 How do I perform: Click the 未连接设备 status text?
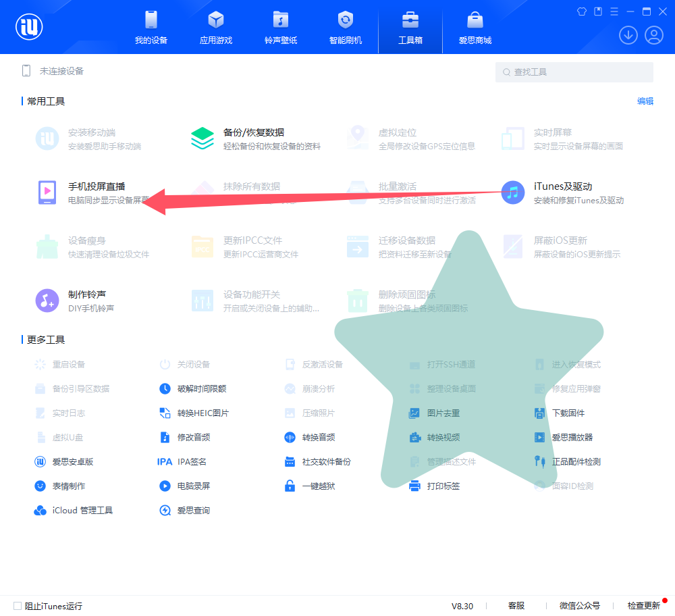point(61,71)
